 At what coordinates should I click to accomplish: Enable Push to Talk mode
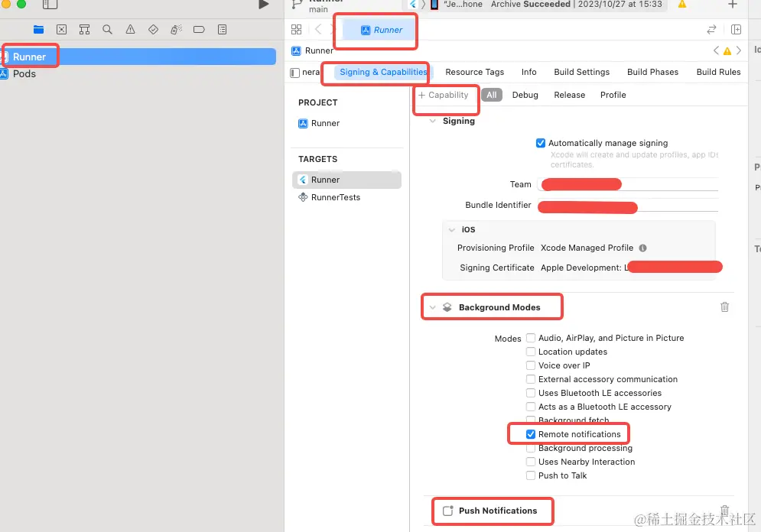coord(531,475)
